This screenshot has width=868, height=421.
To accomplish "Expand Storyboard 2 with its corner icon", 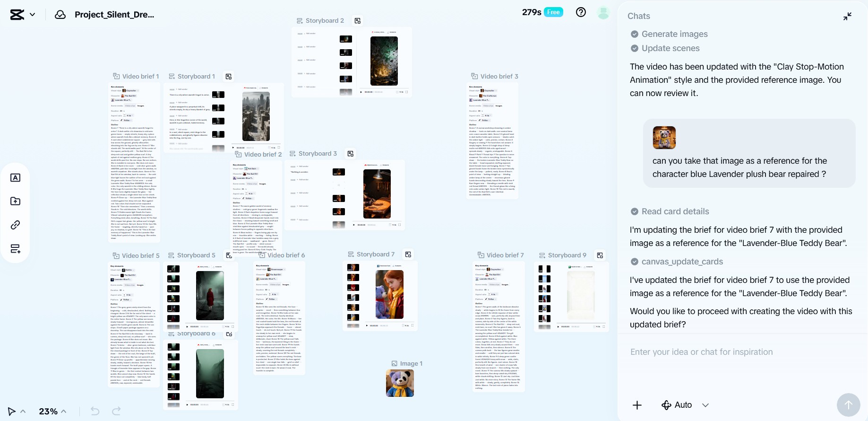I will coord(358,21).
